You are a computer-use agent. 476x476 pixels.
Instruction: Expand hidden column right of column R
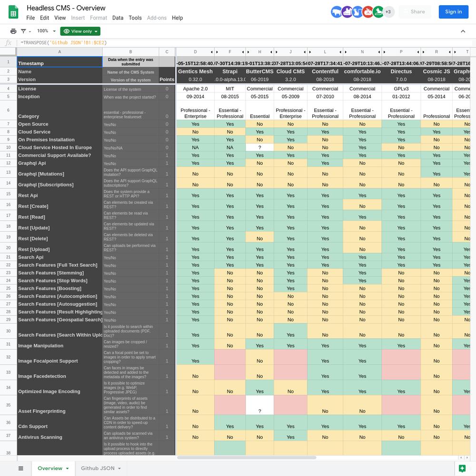pos(450,52)
